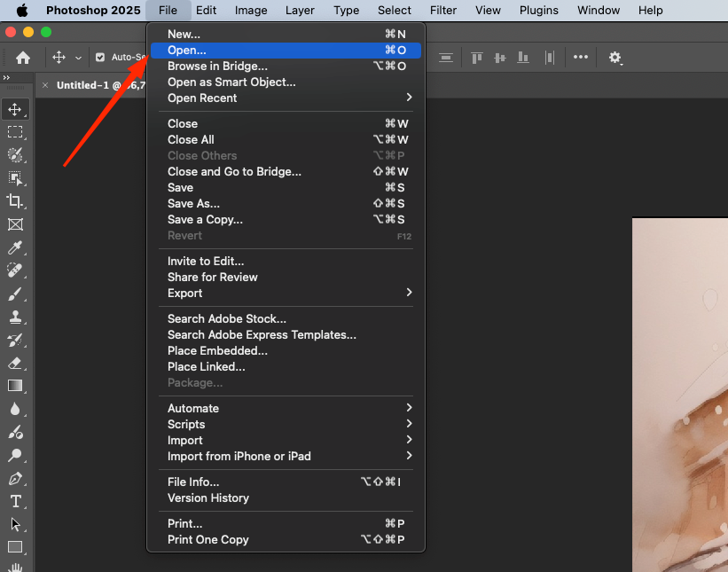Viewport: 728px width, 572px height.
Task: Select the Rectangular Marquee tool
Action: point(15,132)
